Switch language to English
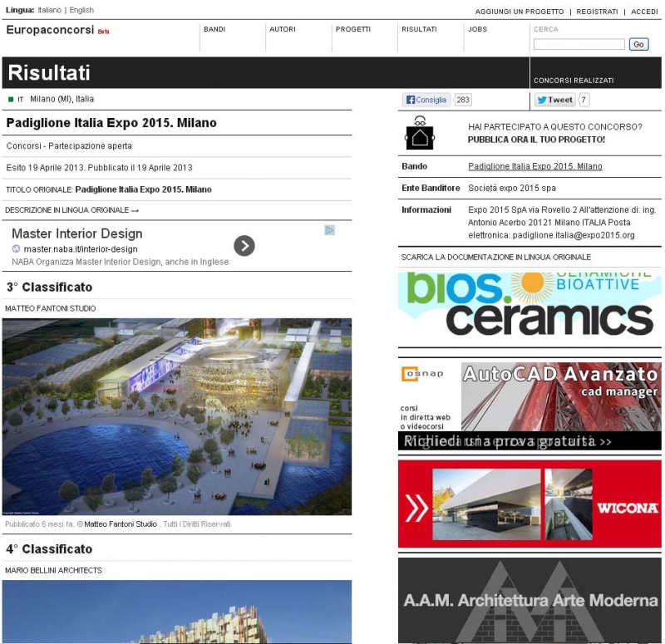665x644 pixels. click(81, 10)
